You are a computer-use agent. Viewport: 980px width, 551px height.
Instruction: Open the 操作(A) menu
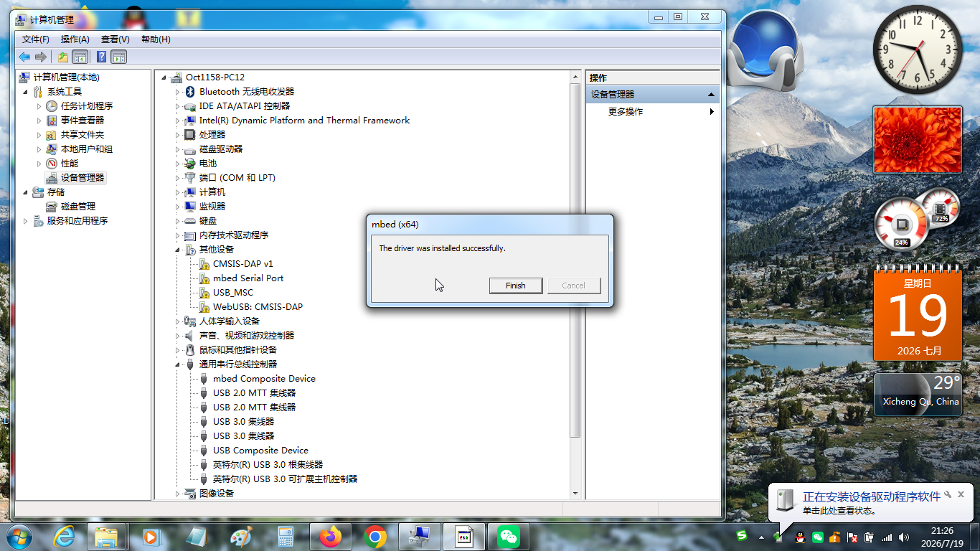click(x=75, y=39)
